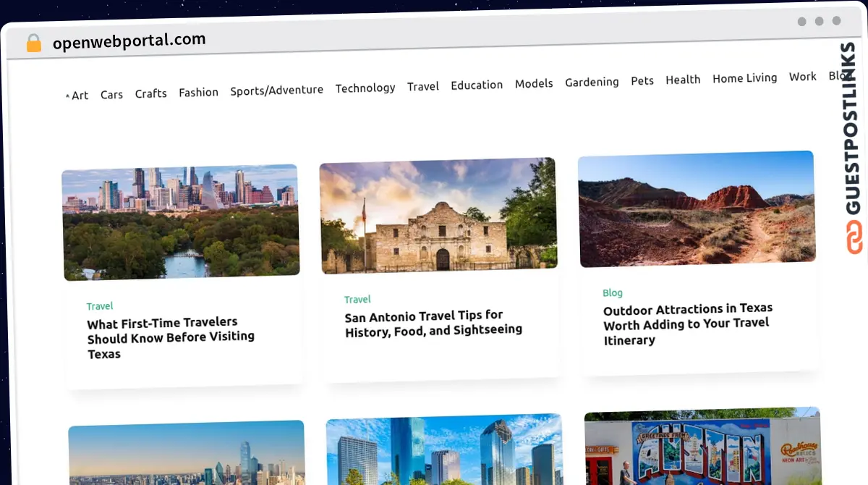Open the Alamo building article thumbnail
This screenshot has height=485, width=868.
[438, 216]
